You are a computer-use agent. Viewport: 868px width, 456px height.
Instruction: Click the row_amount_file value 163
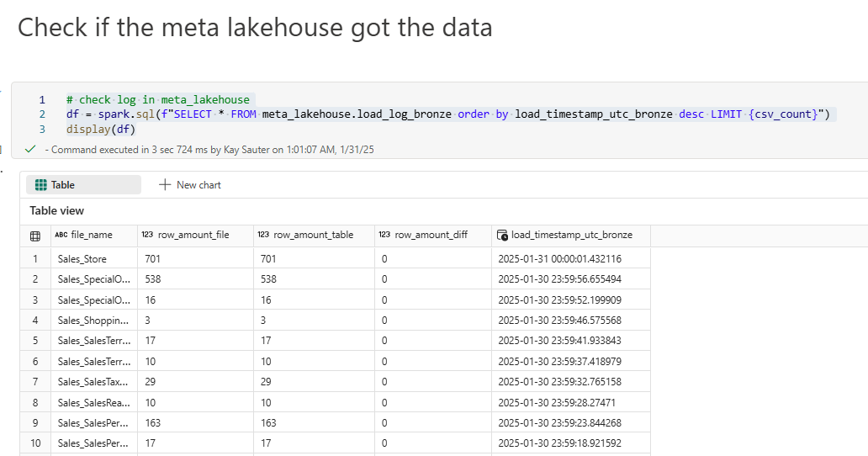point(152,423)
